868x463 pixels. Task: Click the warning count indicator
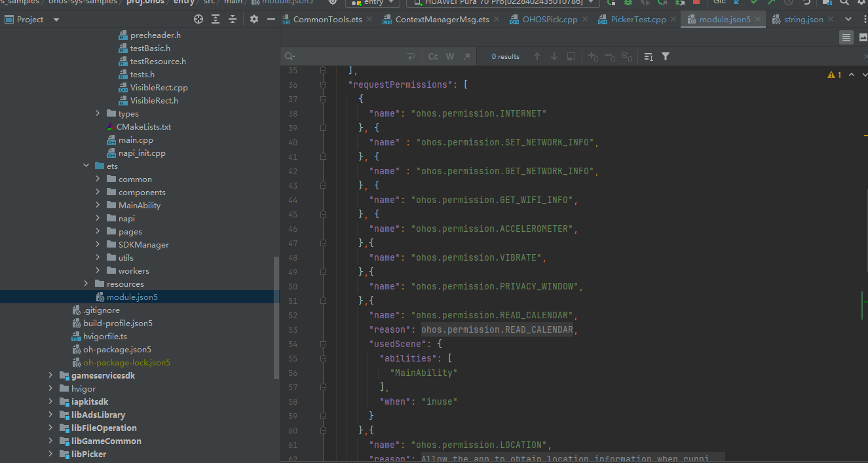835,75
